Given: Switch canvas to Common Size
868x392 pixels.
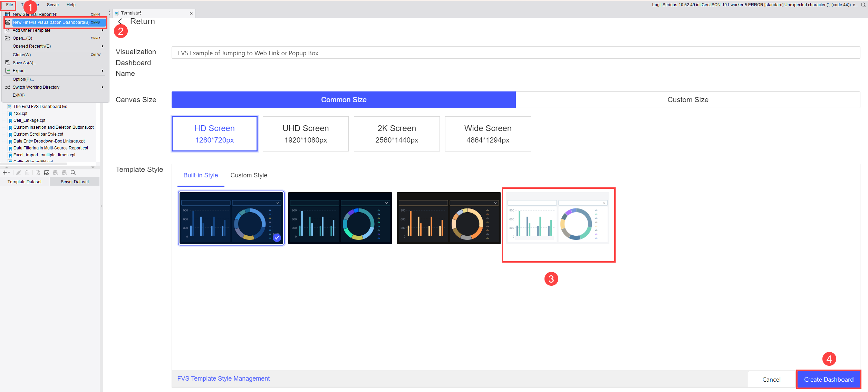Looking at the screenshot, I should coord(344,100).
